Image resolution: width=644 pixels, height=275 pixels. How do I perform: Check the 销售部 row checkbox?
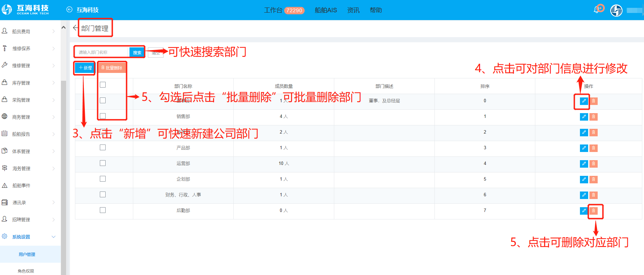point(103,116)
